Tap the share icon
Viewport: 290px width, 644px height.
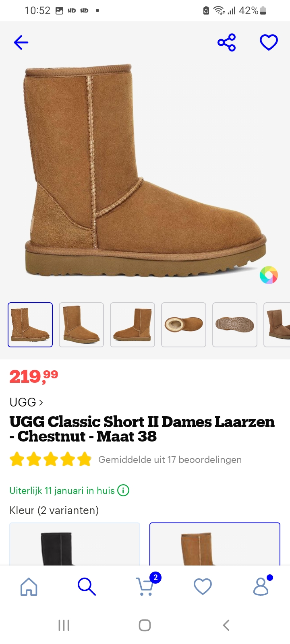point(227,42)
